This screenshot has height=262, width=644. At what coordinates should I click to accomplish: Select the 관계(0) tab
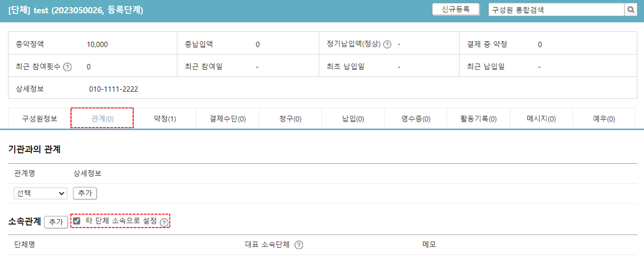pyautogui.click(x=102, y=119)
